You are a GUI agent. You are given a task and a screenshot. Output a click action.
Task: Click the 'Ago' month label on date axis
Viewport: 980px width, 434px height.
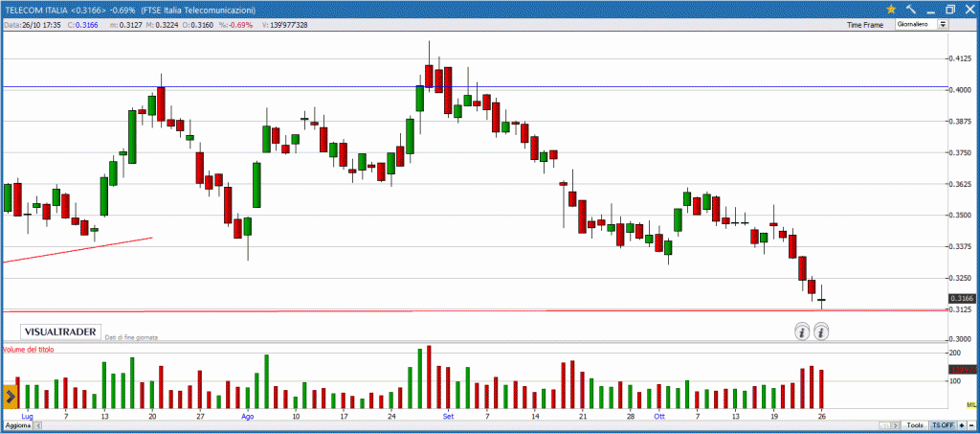click(248, 416)
